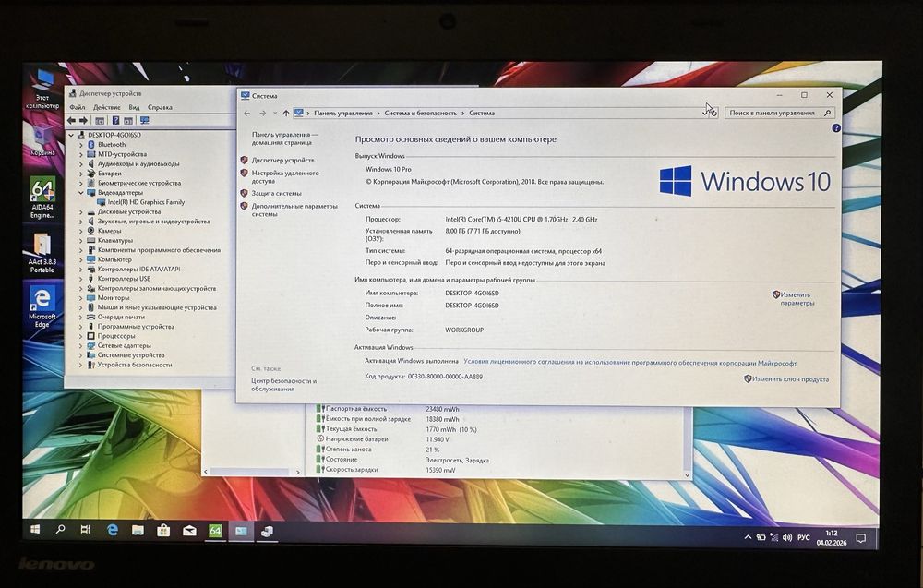Viewport: 923px width, 588px height.
Task: Open the Этот компьютер desktop icon
Action: (x=42, y=89)
